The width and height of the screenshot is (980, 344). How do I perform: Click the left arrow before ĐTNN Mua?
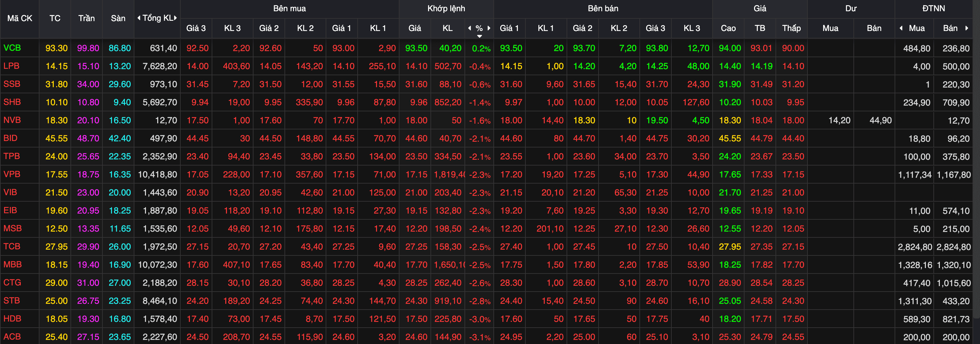point(901,28)
